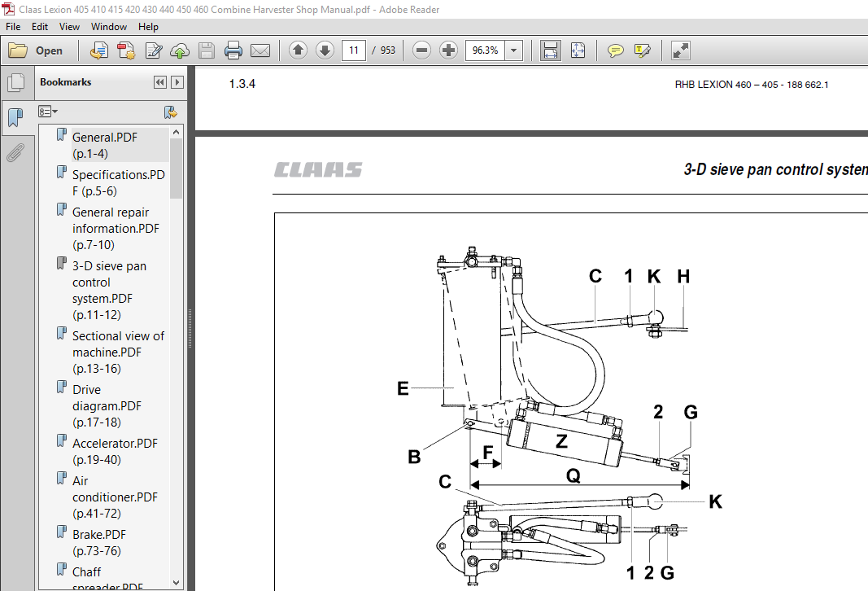Click the navigation pane splitter handle
868x591 pixels.
190,328
